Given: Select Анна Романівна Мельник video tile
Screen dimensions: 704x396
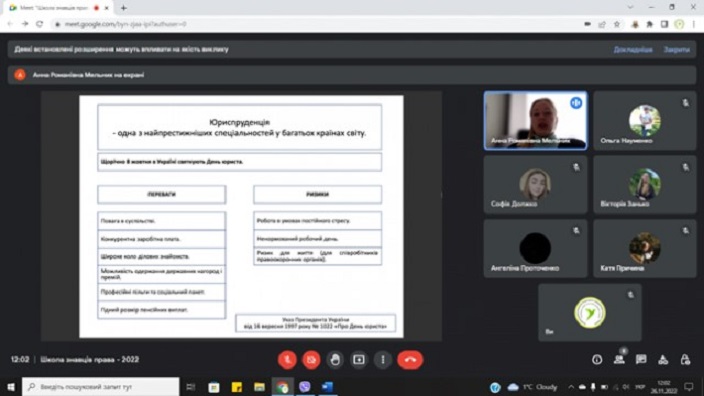Looking at the screenshot, I should [x=535, y=120].
